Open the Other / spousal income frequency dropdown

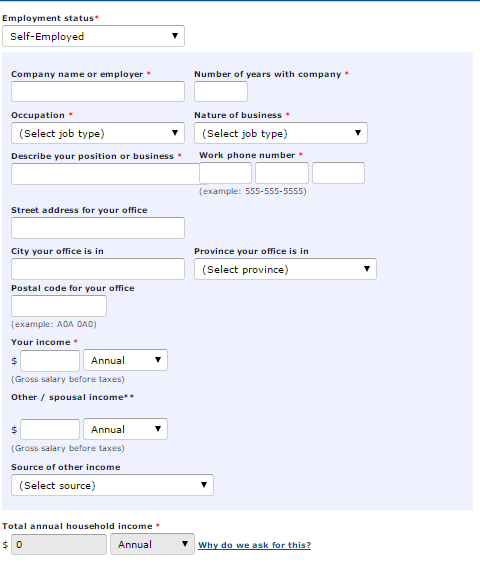tap(125, 429)
